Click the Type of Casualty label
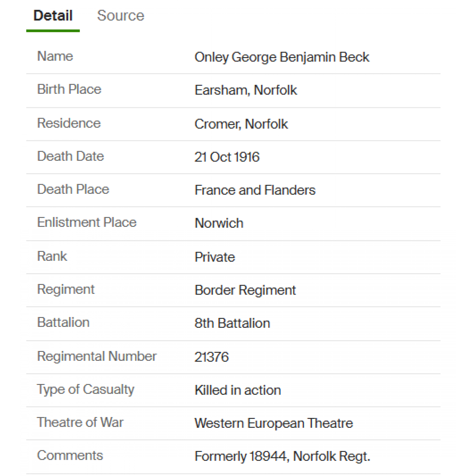 [86, 390]
